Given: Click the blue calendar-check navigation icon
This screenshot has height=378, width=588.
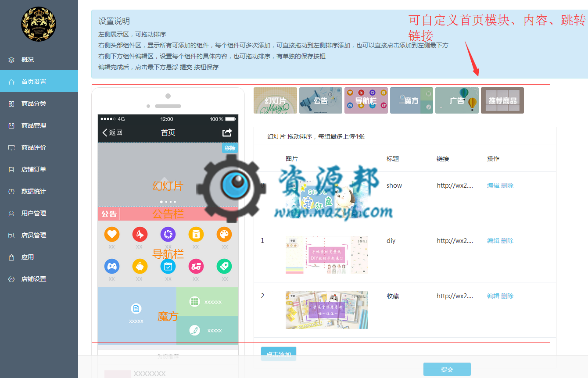Looking at the screenshot, I should coord(168,266).
